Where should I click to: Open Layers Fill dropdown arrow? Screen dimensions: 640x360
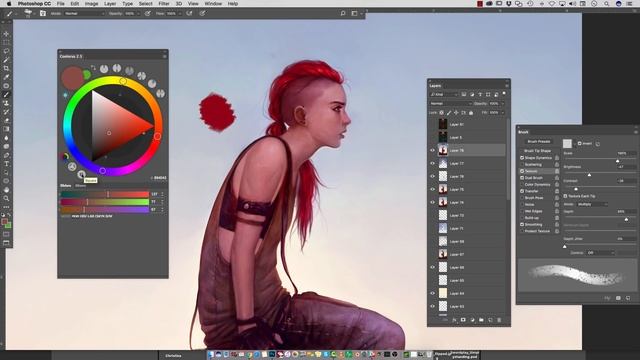click(502, 113)
